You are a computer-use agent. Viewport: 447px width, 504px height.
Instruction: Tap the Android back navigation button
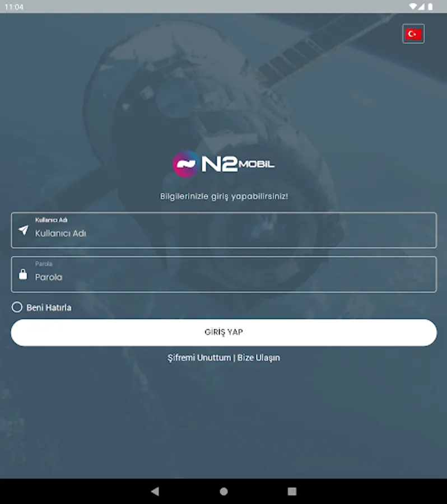(x=155, y=491)
